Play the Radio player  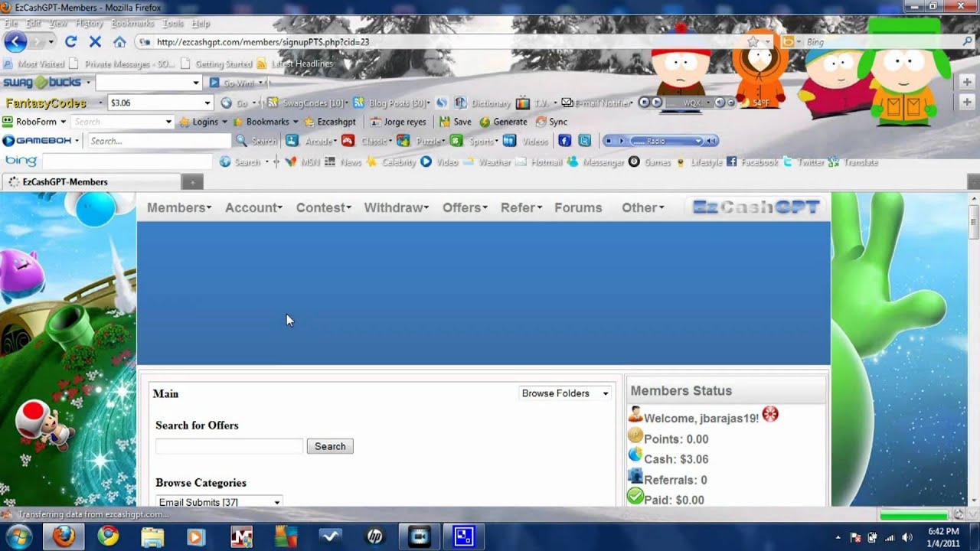pyautogui.click(x=621, y=141)
